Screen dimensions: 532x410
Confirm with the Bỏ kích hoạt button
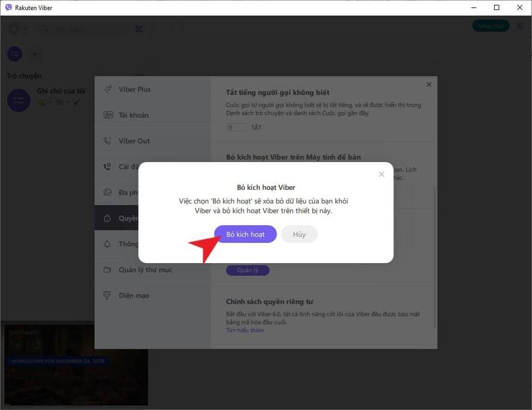(245, 234)
